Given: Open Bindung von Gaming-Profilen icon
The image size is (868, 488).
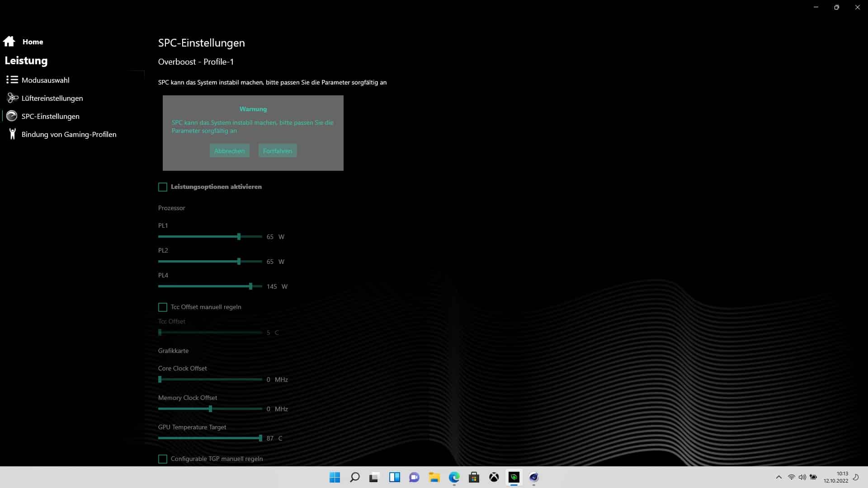Looking at the screenshot, I should tap(12, 134).
